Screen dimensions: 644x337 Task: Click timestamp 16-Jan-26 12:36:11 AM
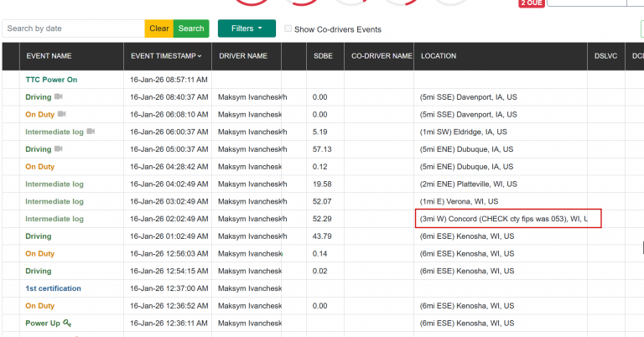(169, 323)
